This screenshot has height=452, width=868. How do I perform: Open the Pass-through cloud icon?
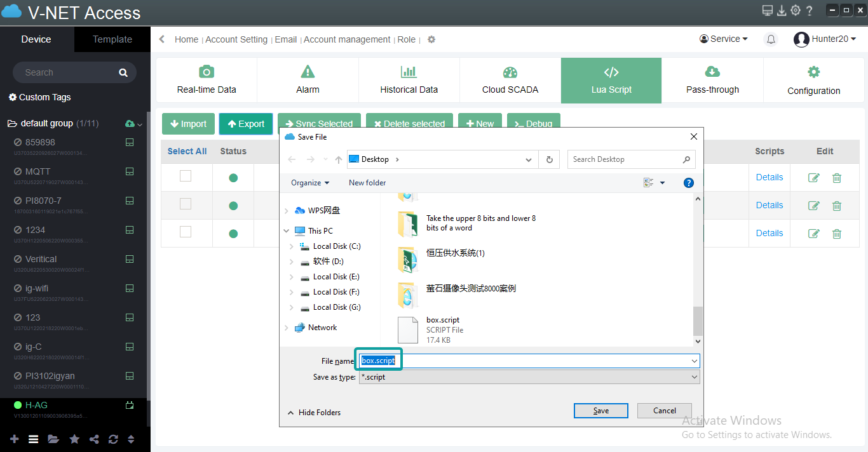tap(712, 71)
